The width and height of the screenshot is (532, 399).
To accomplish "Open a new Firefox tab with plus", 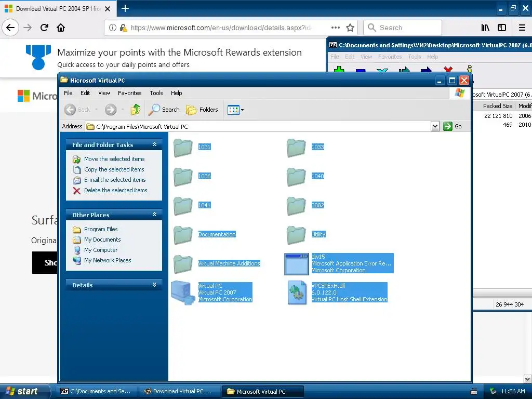I will pos(125,8).
